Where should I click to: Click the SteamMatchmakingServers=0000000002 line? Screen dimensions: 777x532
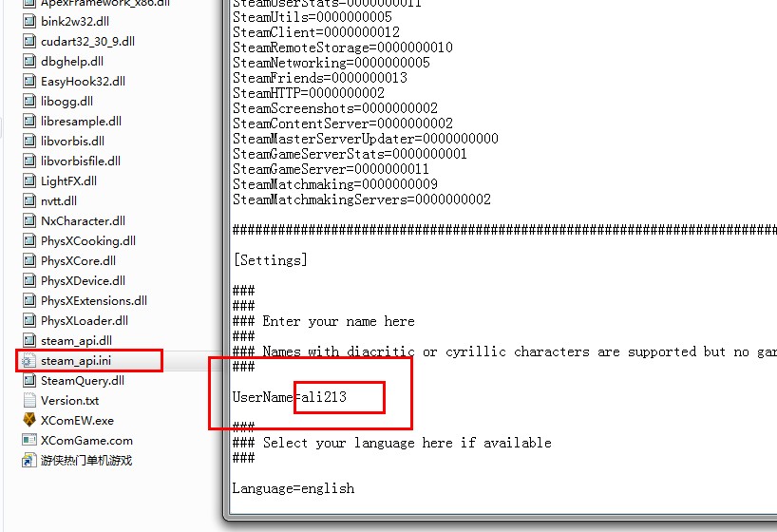tap(362, 199)
